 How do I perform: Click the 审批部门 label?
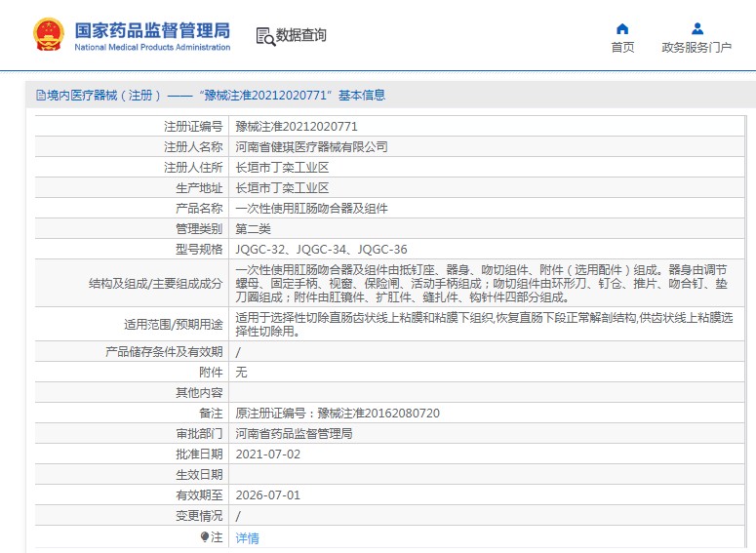click(199, 433)
